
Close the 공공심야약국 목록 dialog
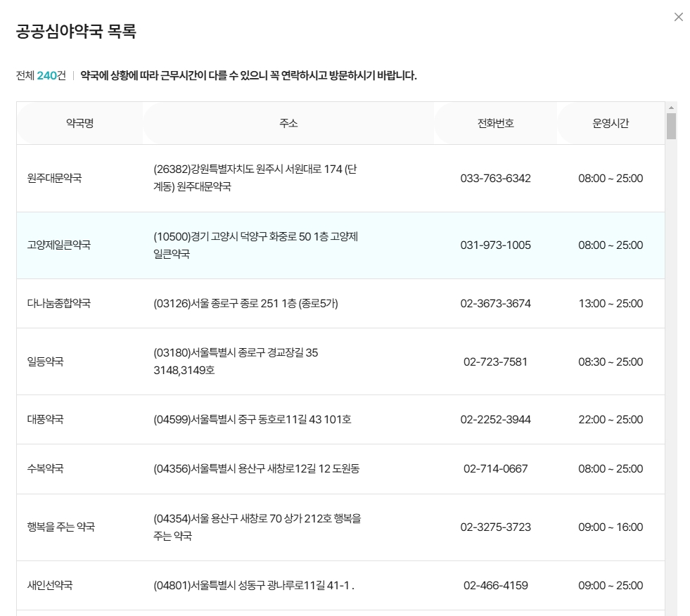(x=677, y=17)
